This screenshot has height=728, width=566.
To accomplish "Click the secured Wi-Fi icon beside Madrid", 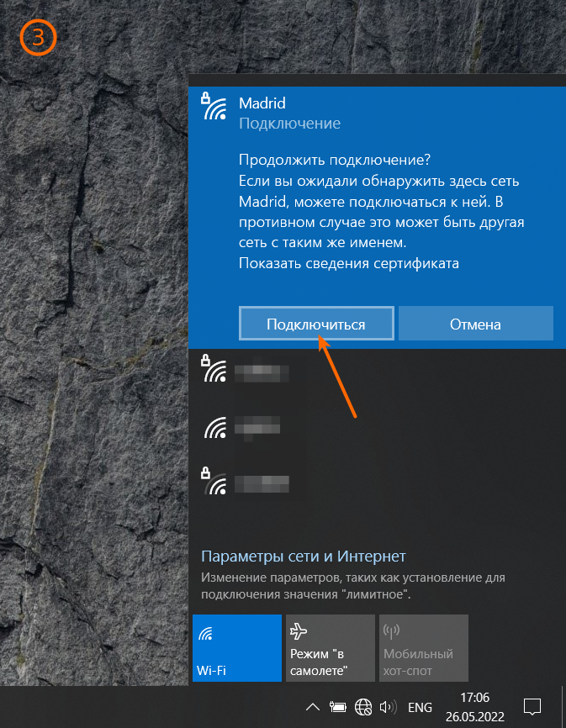I will pos(214,108).
